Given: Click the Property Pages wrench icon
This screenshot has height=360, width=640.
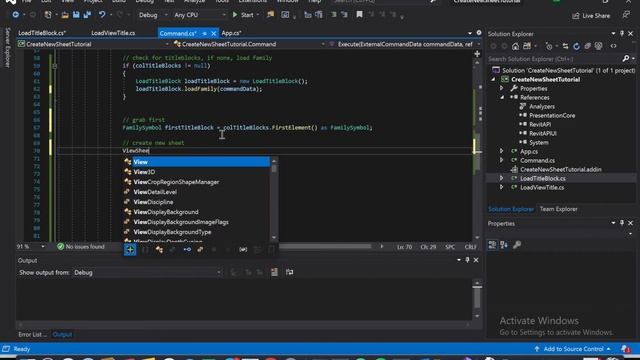Looking at the screenshot, I should click(517, 245).
